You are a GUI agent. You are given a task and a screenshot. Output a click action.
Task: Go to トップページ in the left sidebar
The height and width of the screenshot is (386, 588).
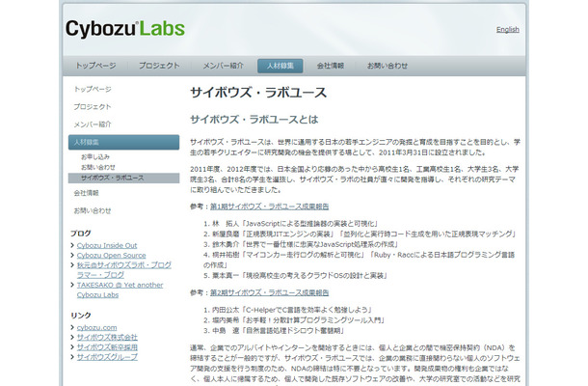pos(93,90)
